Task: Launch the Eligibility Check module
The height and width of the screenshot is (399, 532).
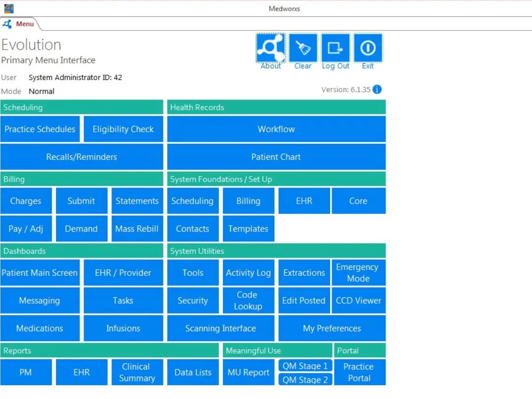Action: pyautogui.click(x=123, y=129)
